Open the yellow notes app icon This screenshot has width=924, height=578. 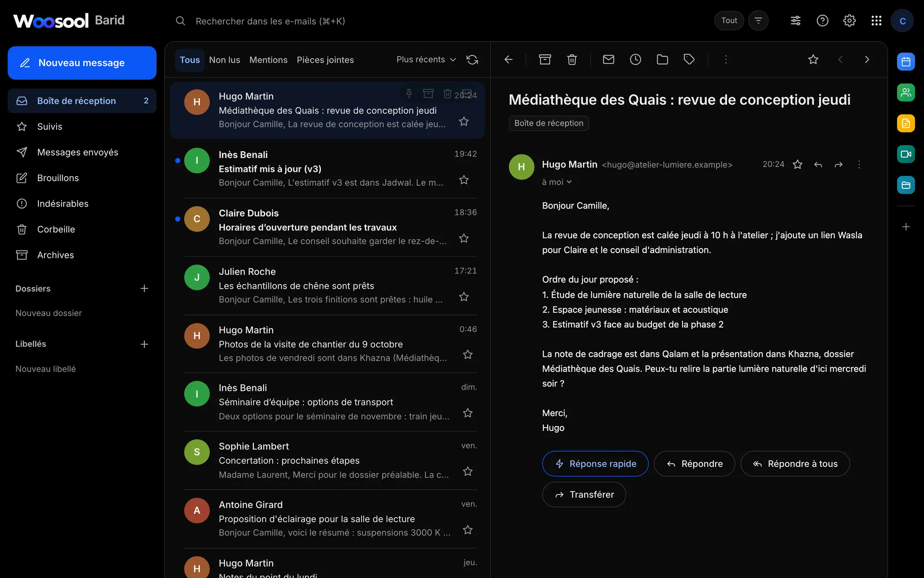click(x=906, y=124)
